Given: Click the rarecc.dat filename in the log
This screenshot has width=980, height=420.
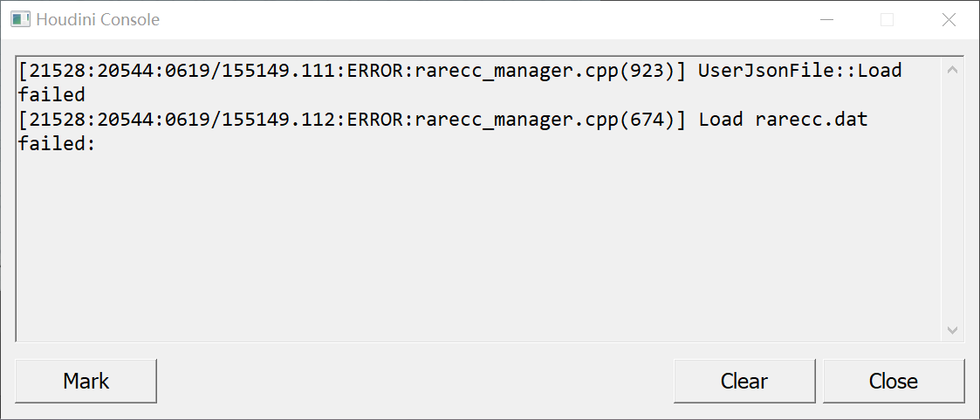Looking at the screenshot, I should (812, 120).
